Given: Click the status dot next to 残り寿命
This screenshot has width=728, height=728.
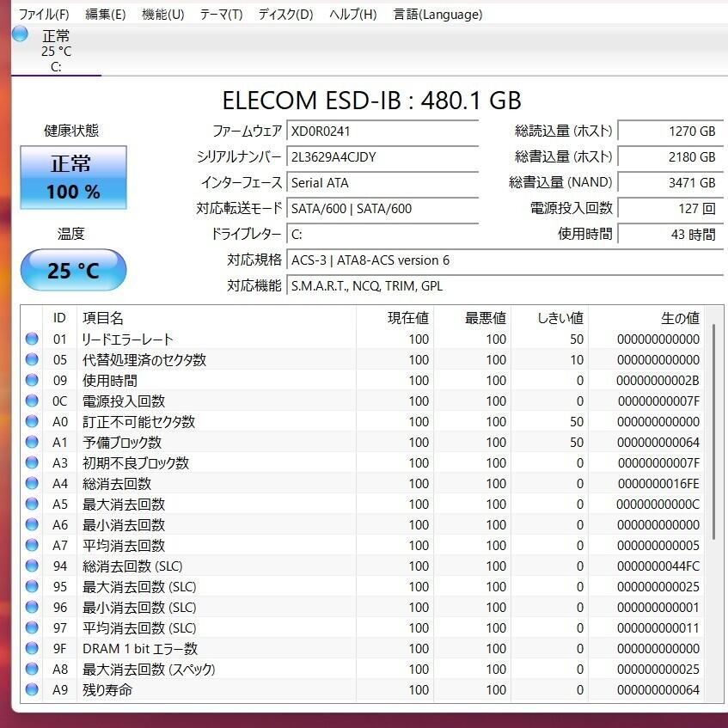Looking at the screenshot, I should pos(32,690).
